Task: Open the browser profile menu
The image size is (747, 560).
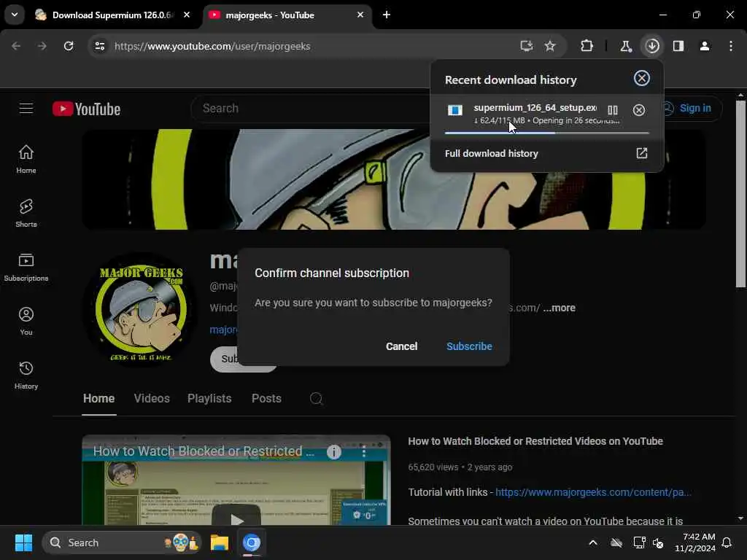Action: tap(705, 46)
